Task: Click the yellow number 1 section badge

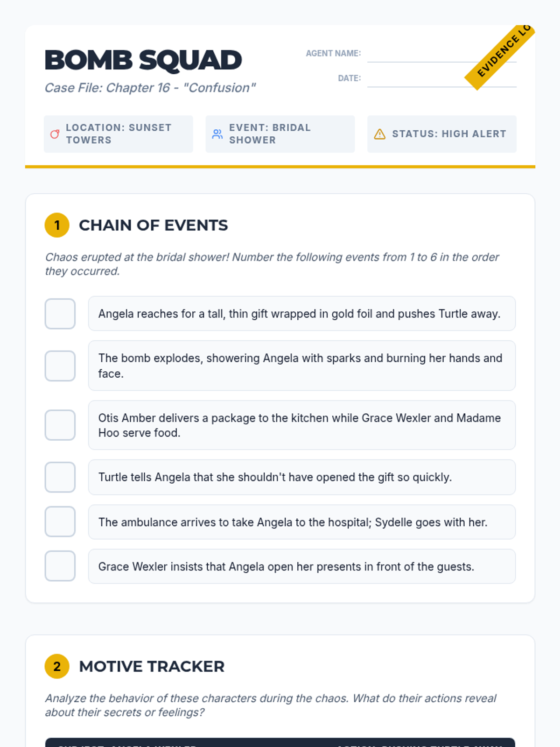Action: click(x=57, y=225)
